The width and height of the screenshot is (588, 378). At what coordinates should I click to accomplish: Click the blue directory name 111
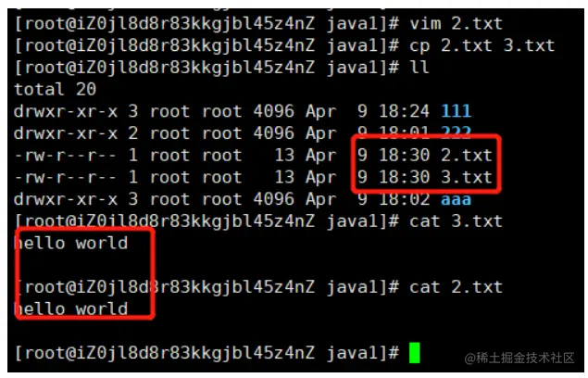[456, 111]
